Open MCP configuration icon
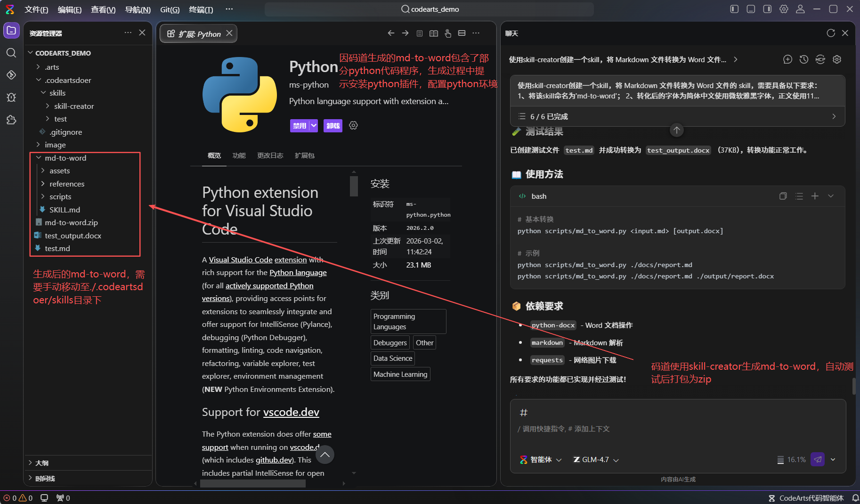The height and width of the screenshot is (504, 860). click(820, 59)
